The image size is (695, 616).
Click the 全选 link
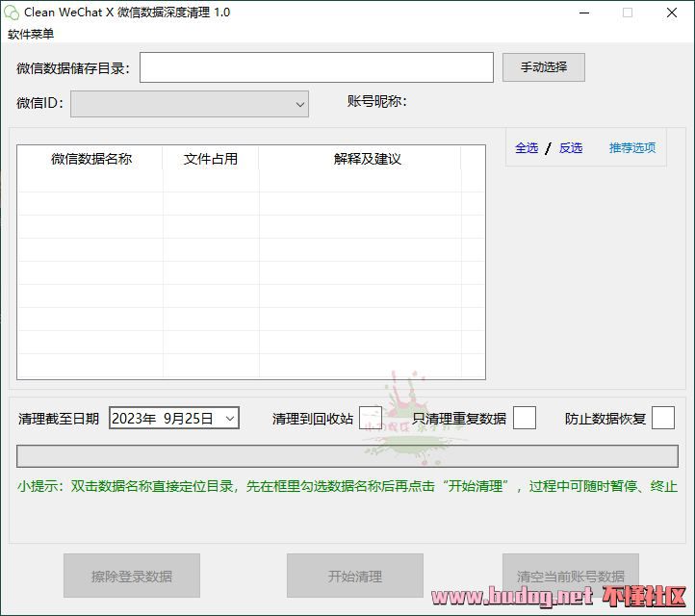click(x=527, y=148)
